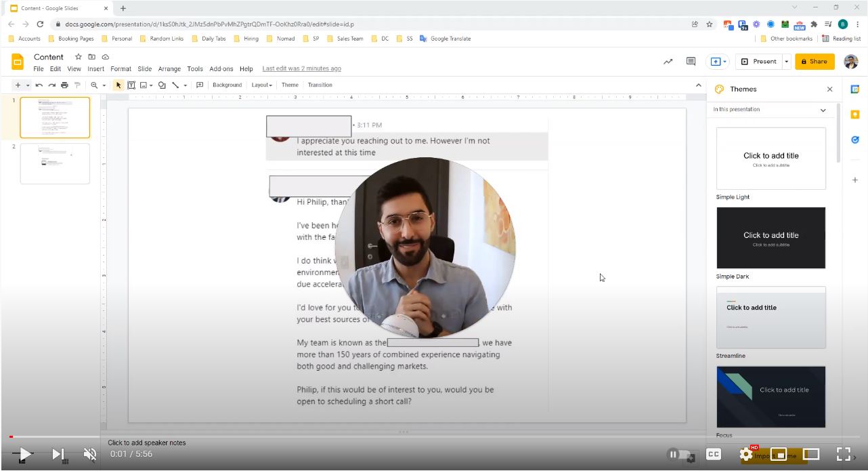Viewport: 868px width, 471px height.
Task: Select the text box tool
Action: (x=131, y=85)
